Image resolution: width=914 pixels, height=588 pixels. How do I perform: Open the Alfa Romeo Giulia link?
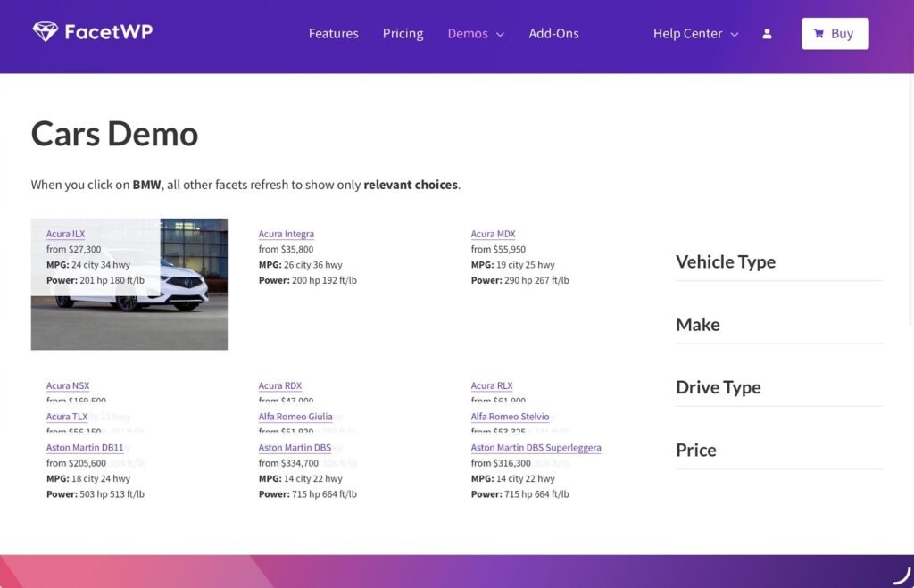pyautogui.click(x=295, y=417)
